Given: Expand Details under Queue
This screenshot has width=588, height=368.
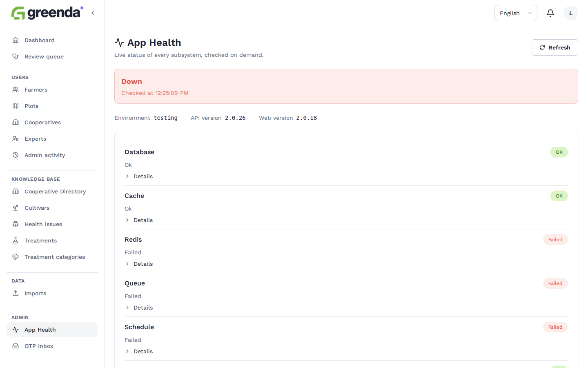Looking at the screenshot, I should (x=139, y=307).
